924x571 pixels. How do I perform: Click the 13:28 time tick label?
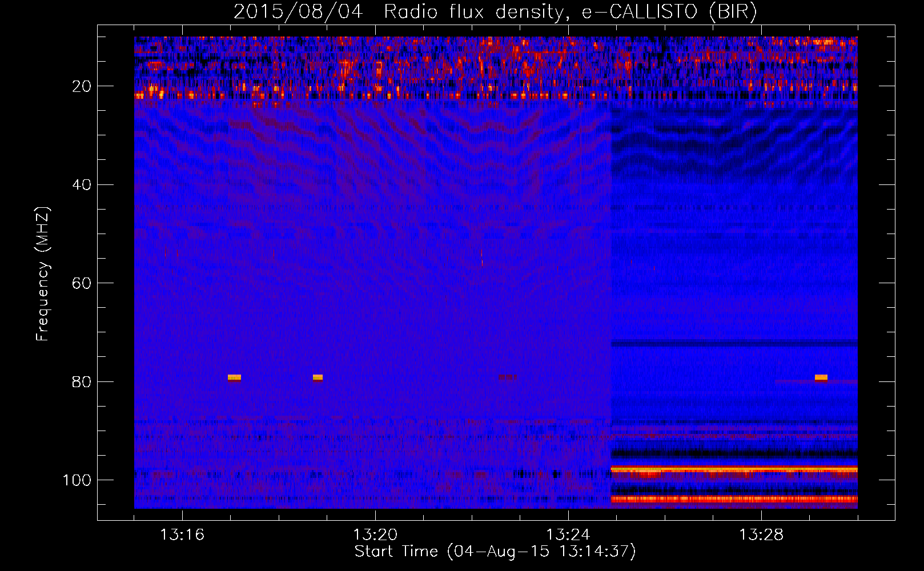coord(761,535)
